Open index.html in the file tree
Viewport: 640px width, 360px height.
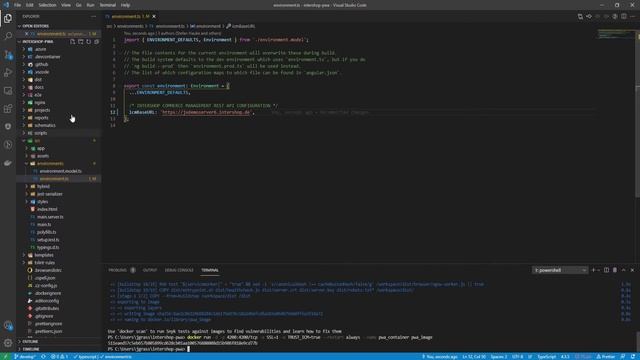(47, 209)
